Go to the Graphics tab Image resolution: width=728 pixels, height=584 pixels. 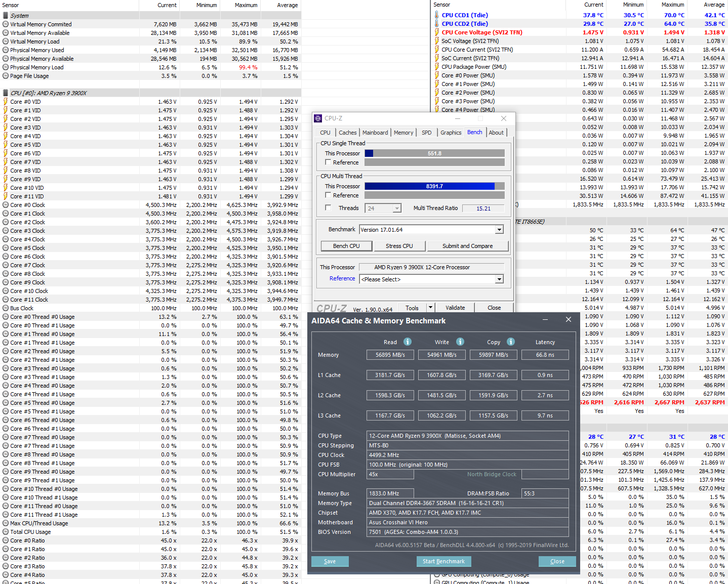(451, 133)
